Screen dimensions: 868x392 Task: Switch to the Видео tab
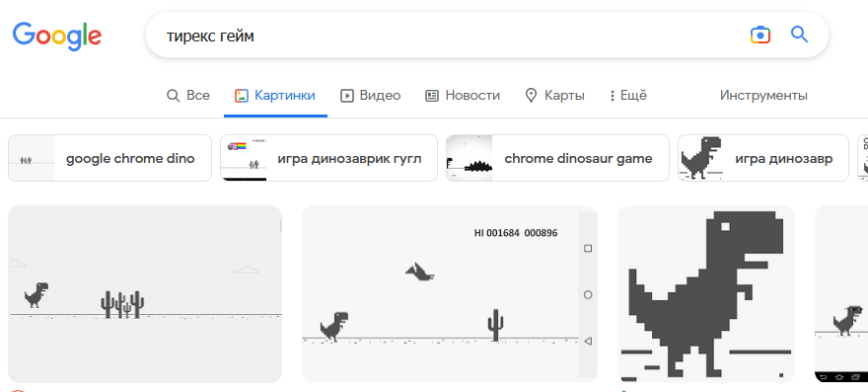coord(370,96)
